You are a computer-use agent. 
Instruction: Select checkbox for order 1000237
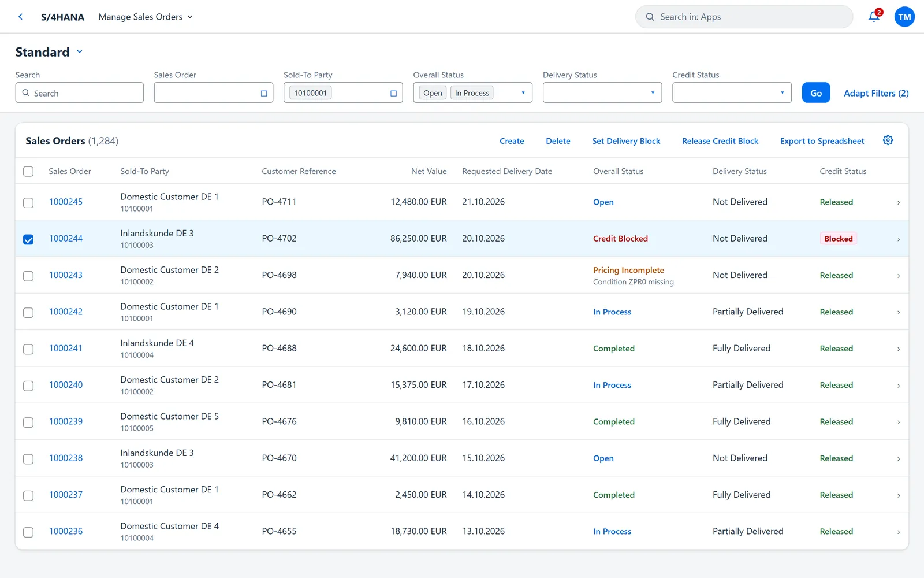point(28,496)
